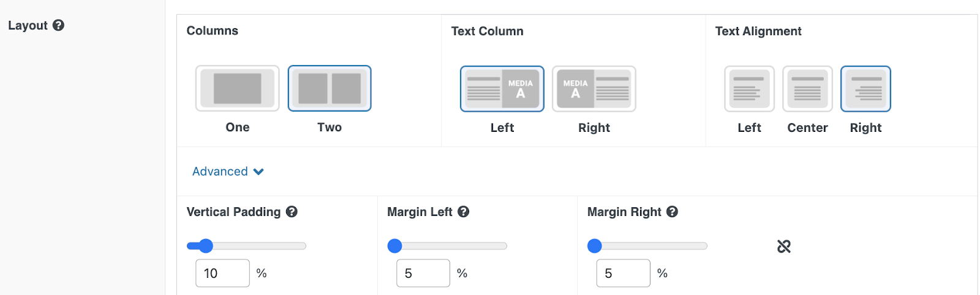Set text alignment to Right icon
The width and height of the screenshot is (980, 295).
point(865,89)
